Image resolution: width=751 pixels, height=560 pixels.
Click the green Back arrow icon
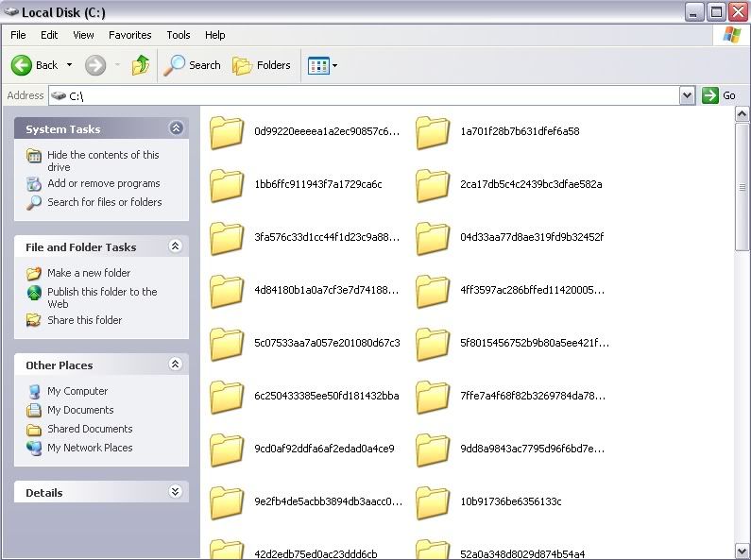tap(22, 65)
